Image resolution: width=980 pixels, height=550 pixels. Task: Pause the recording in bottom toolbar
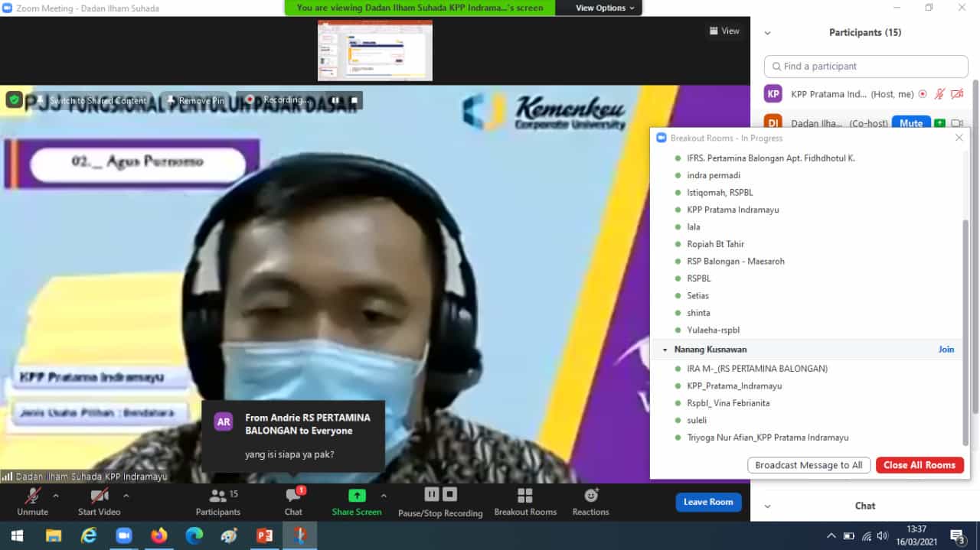(431, 494)
